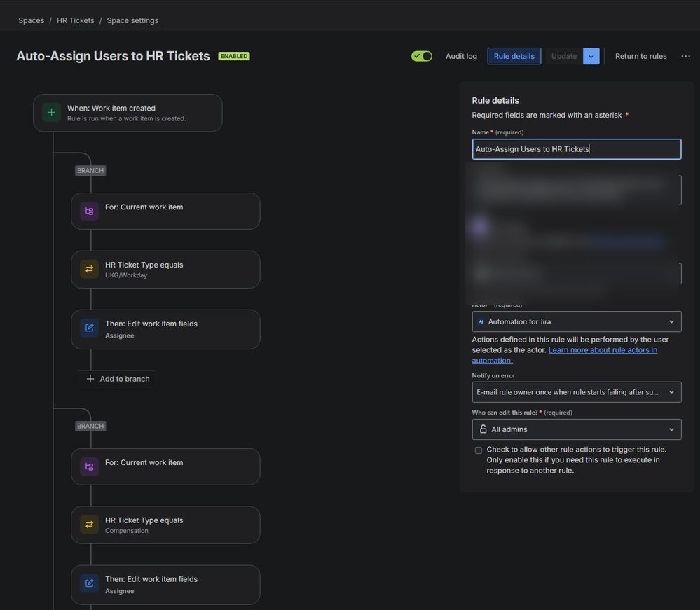Open the Automation for Jira actor dropdown
700x610 pixels.
click(x=577, y=321)
